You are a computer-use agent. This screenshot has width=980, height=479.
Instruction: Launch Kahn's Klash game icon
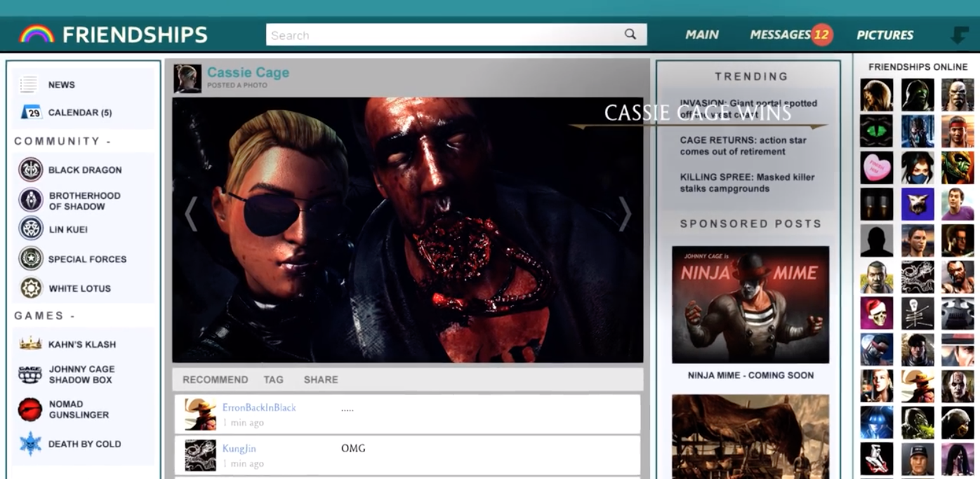tap(30, 344)
